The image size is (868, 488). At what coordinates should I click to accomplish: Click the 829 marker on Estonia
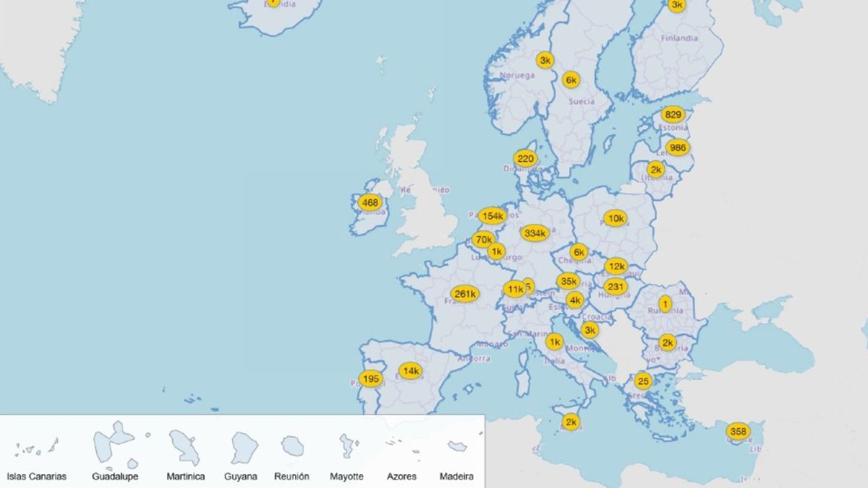(673, 114)
